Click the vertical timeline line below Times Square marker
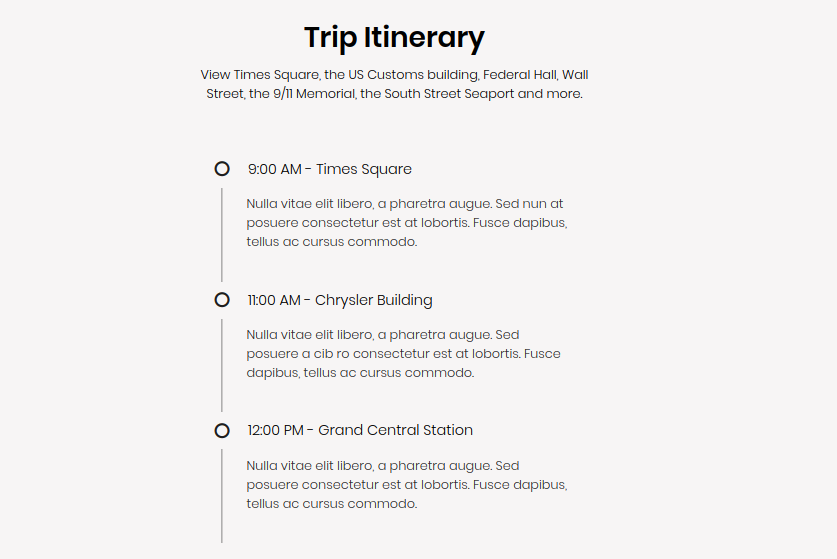This screenshot has height=559, width=837. 222,235
